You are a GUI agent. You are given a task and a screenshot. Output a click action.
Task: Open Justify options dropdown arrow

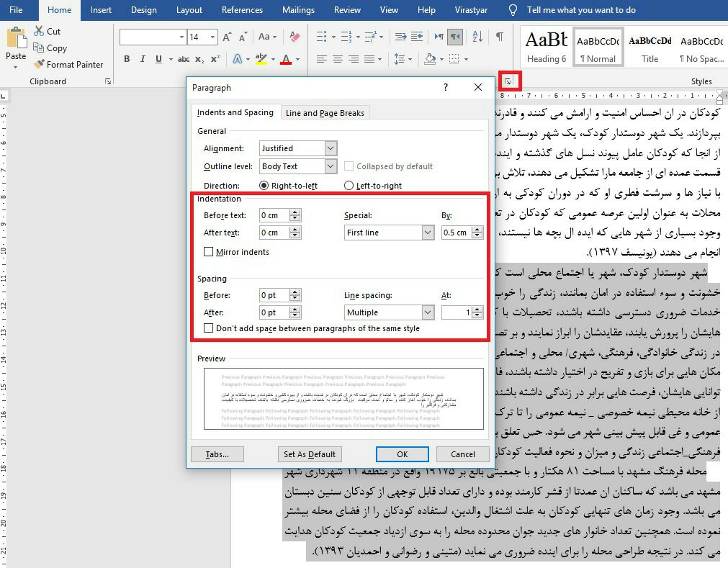pos(379,60)
